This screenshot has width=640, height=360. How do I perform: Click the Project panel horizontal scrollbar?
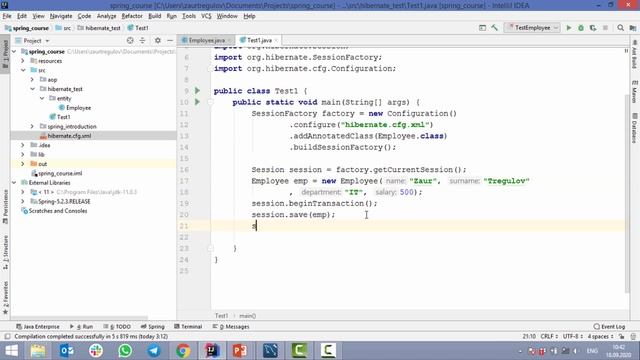(80, 317)
